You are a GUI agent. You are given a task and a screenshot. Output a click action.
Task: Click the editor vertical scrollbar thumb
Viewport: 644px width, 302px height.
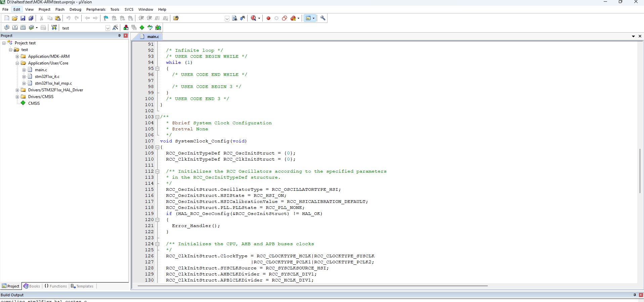[640, 171]
